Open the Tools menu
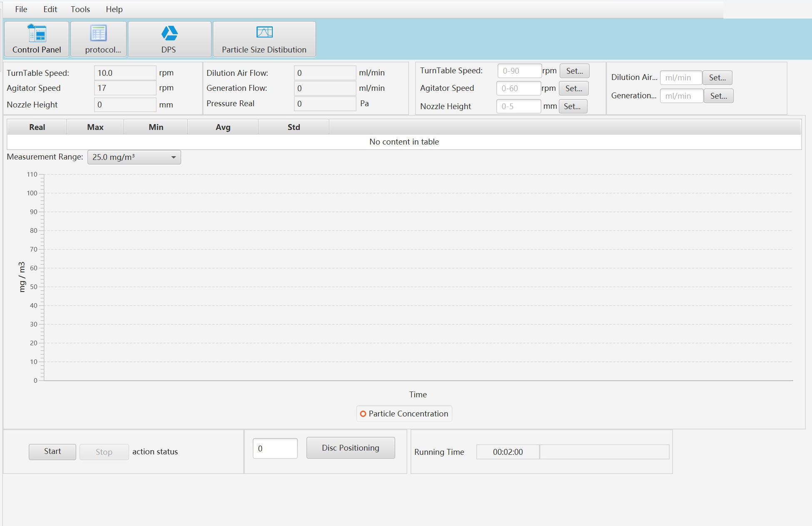This screenshot has width=812, height=526. (80, 9)
